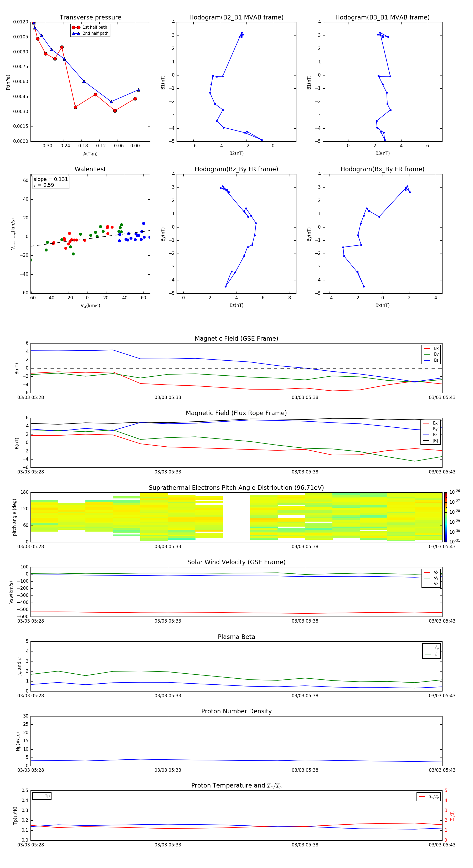This screenshot has height=868, width=473.
Task: Click 03/03 05:43 tick under Proton Temperature panel
Action: click(442, 845)
